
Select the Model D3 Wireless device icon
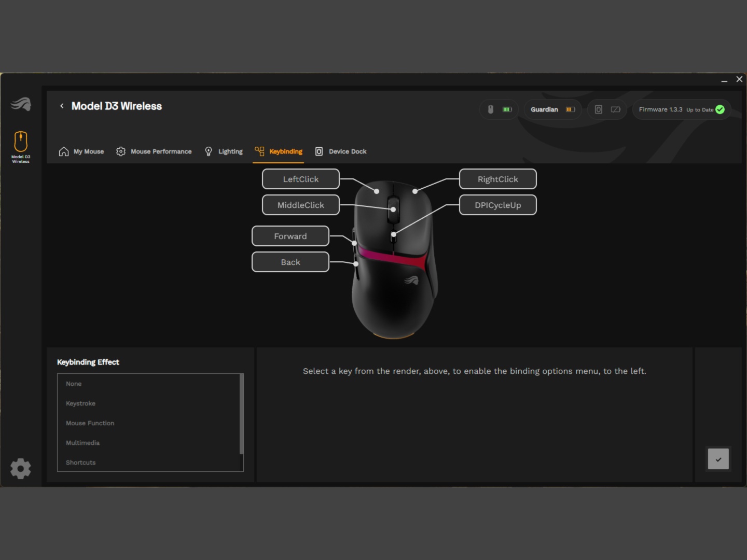[x=21, y=146]
